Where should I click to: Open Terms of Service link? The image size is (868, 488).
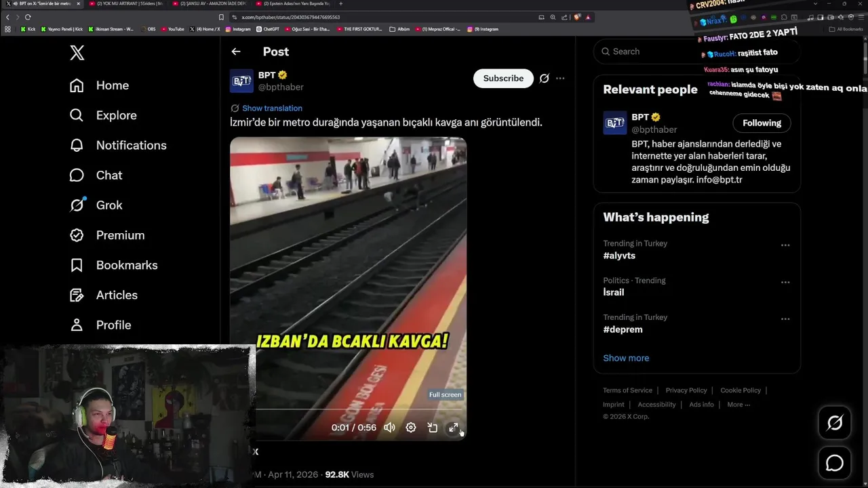627,390
